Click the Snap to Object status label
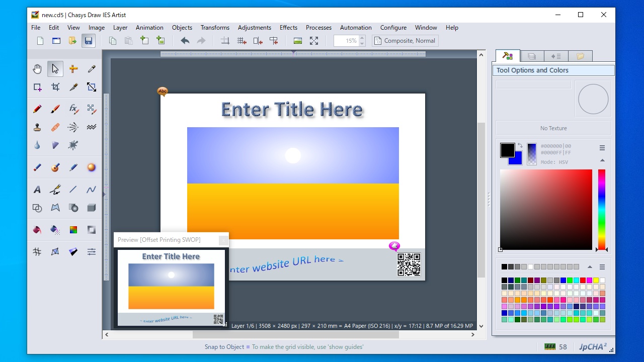The height and width of the screenshot is (362, 644). [x=224, y=347]
